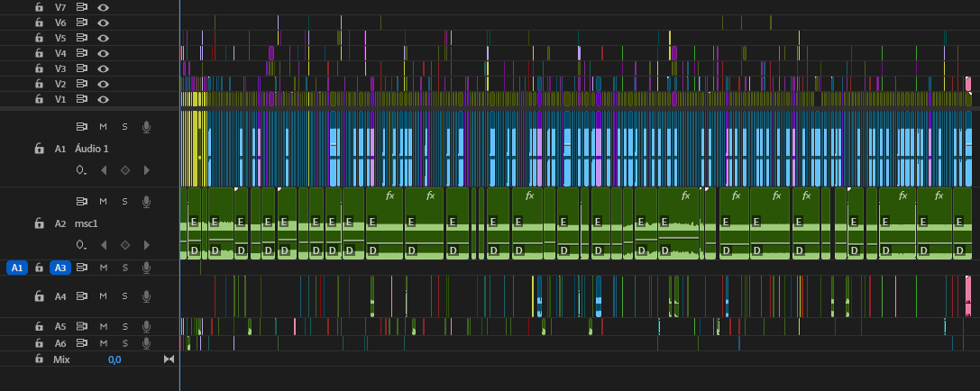Toggle sync lock on msc1 track

pyautogui.click(x=82, y=201)
